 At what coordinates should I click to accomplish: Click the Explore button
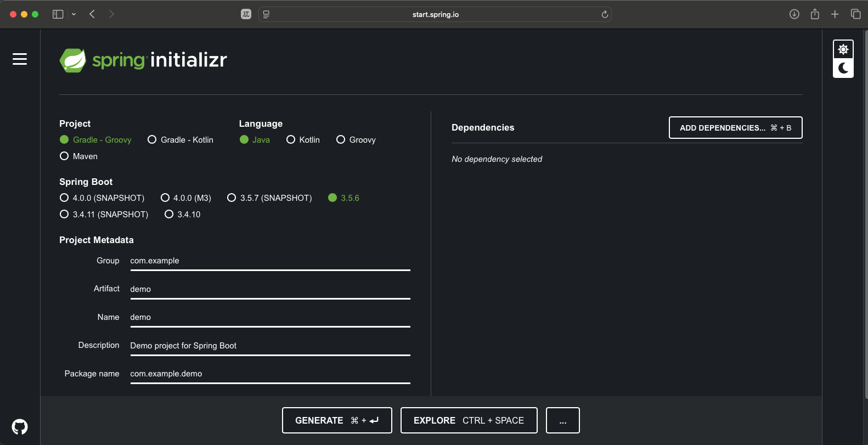pyautogui.click(x=469, y=420)
